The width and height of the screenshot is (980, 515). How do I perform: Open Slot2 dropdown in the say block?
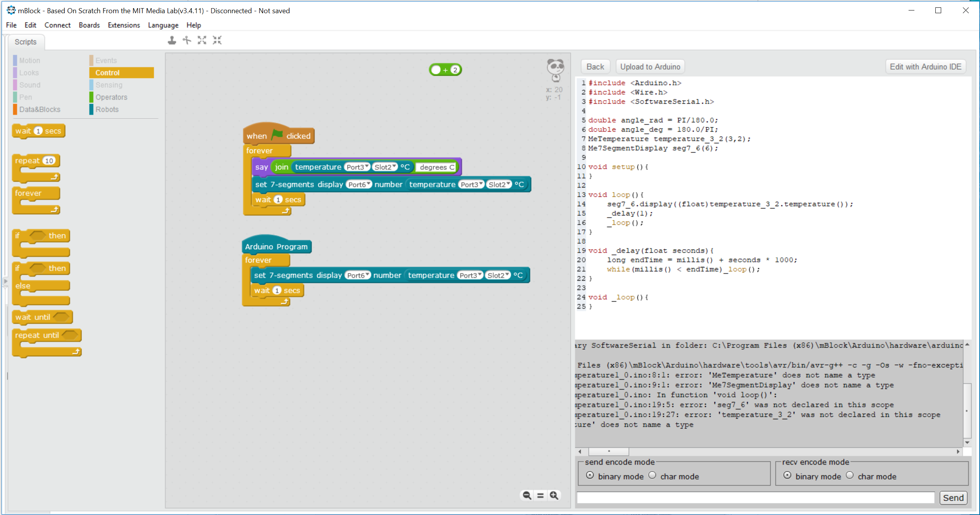(385, 167)
